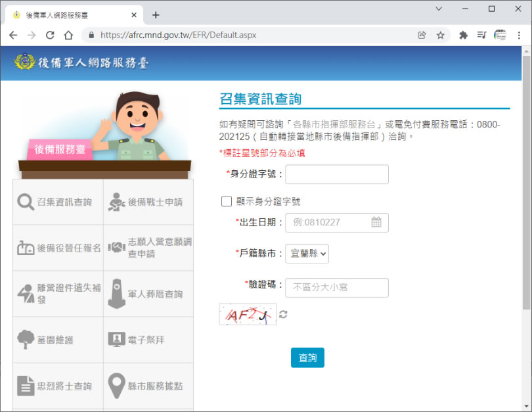Enable 顯示身分證字號 checkbox
Viewport: 532px width, 412px height.
pyautogui.click(x=227, y=202)
